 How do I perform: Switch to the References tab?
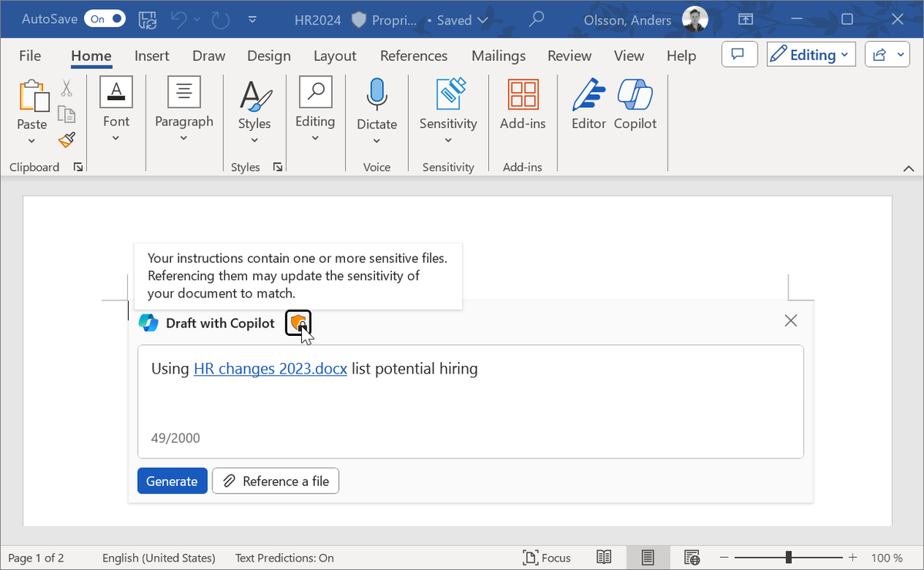[x=413, y=55]
